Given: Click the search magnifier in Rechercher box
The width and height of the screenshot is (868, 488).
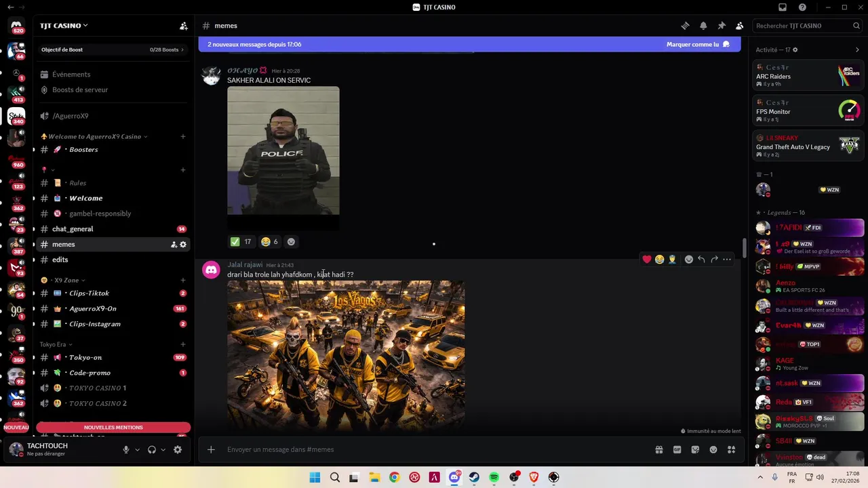Looking at the screenshot, I should coord(856,26).
